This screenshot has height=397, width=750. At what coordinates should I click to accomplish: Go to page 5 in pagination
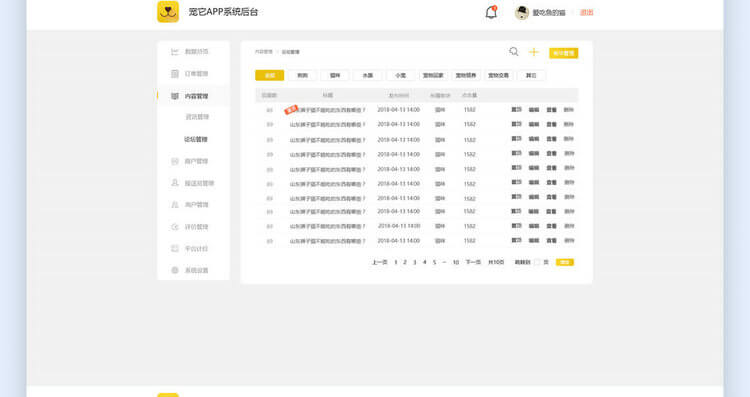click(x=434, y=262)
